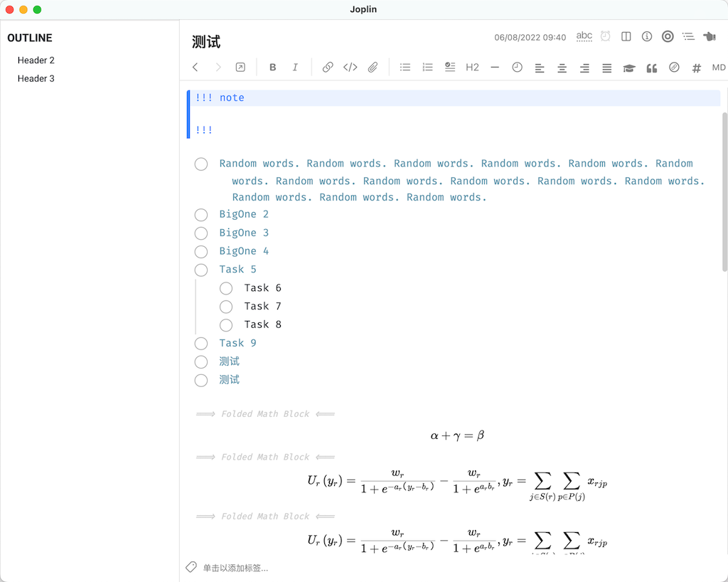Align text right
This screenshot has width=728, height=582.
(x=584, y=68)
